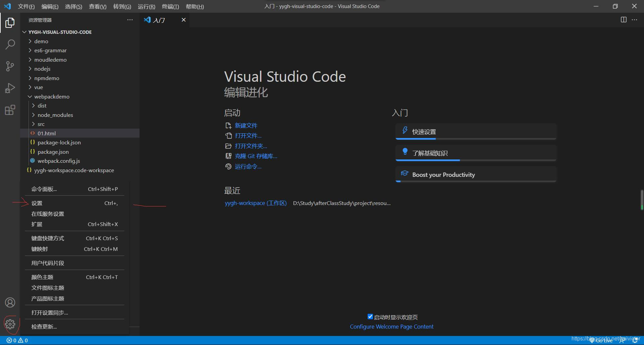Open package.json in the explorer
This screenshot has width=644, height=345.
[x=80, y=152]
